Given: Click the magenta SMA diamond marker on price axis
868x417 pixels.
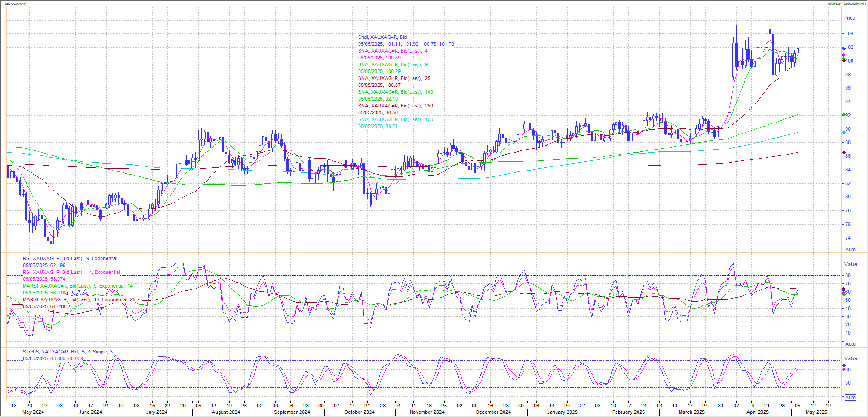Looking at the screenshot, I should pyautogui.click(x=844, y=55).
